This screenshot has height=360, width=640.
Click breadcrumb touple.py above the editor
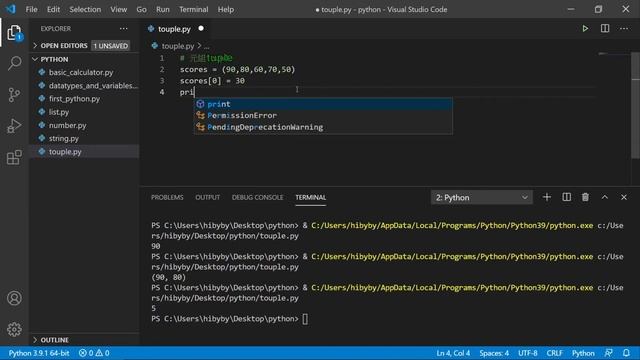tap(178, 46)
